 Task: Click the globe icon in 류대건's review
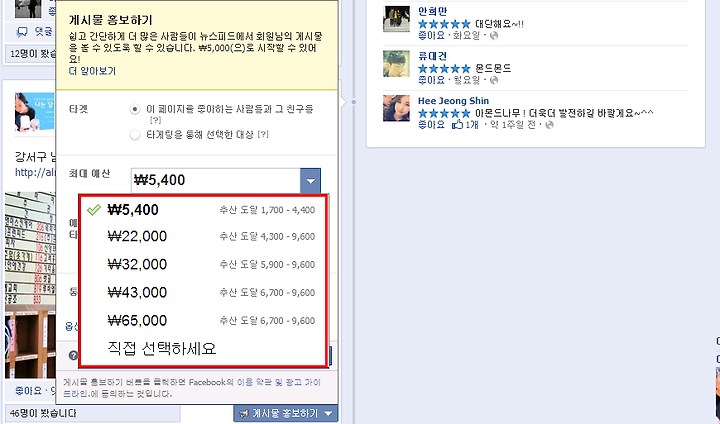(494, 80)
